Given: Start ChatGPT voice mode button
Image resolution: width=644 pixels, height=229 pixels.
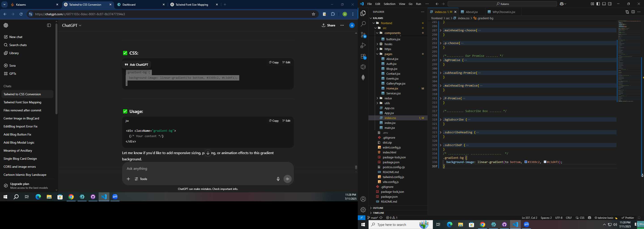Looking at the screenshot, I should pos(288,179).
